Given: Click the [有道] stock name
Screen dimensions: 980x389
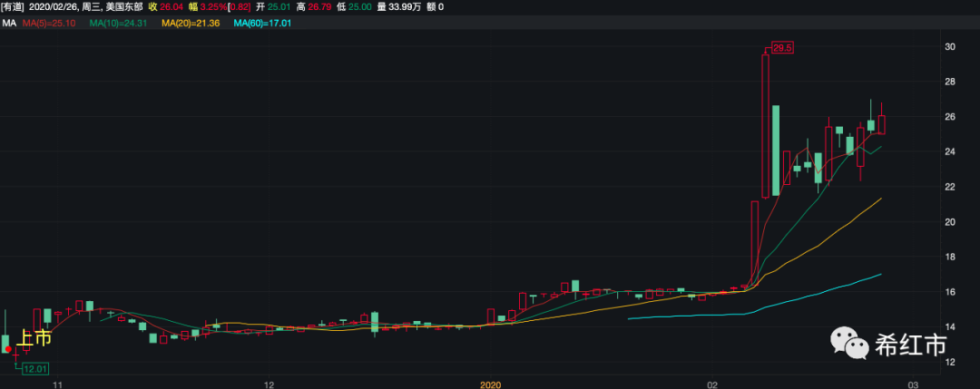Looking at the screenshot, I should pos(15,6).
